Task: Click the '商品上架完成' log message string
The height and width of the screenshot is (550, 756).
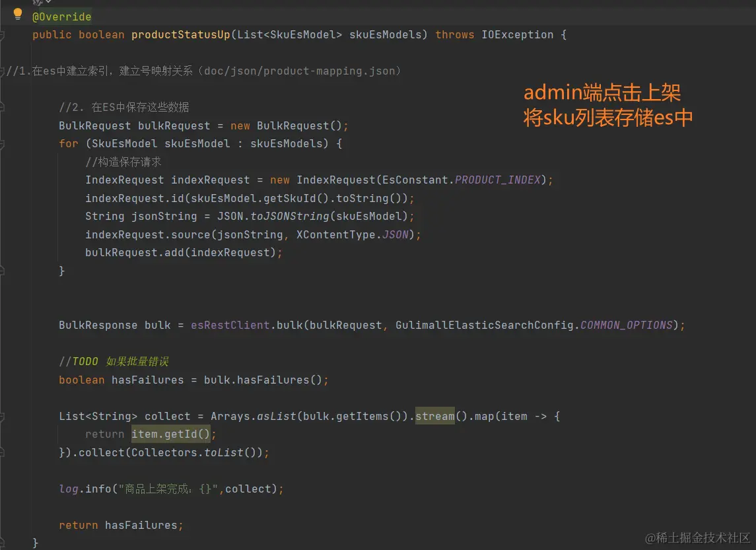Action: point(168,489)
